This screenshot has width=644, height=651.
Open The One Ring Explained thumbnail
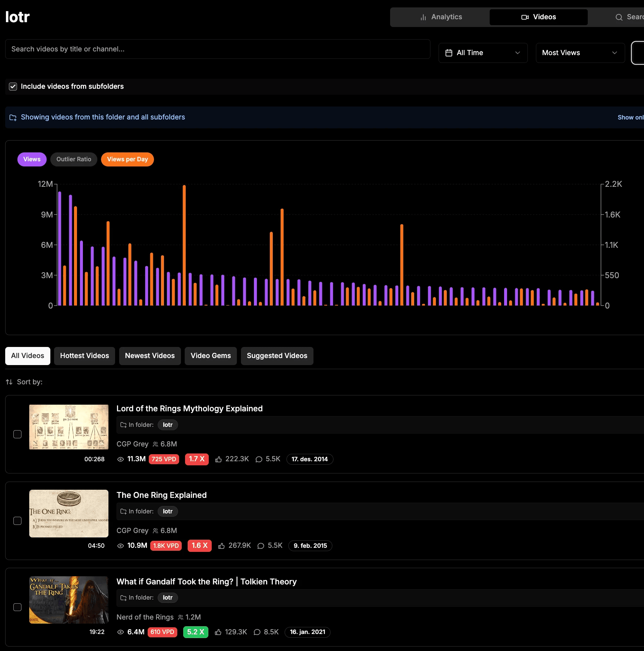click(x=69, y=513)
